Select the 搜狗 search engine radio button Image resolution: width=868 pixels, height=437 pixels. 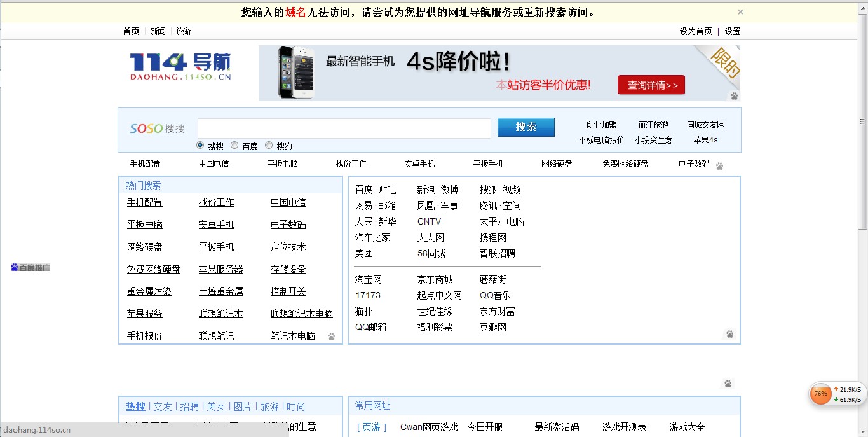(x=268, y=146)
